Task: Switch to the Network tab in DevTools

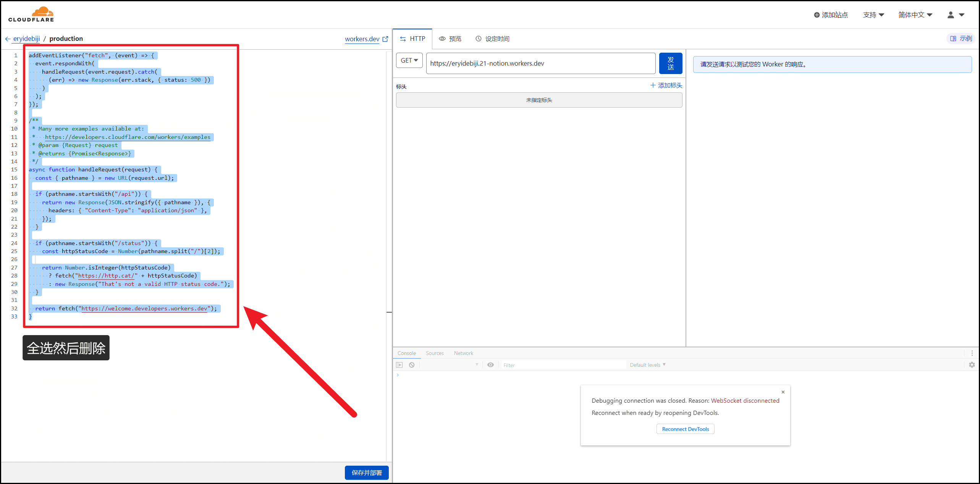Action: click(464, 353)
